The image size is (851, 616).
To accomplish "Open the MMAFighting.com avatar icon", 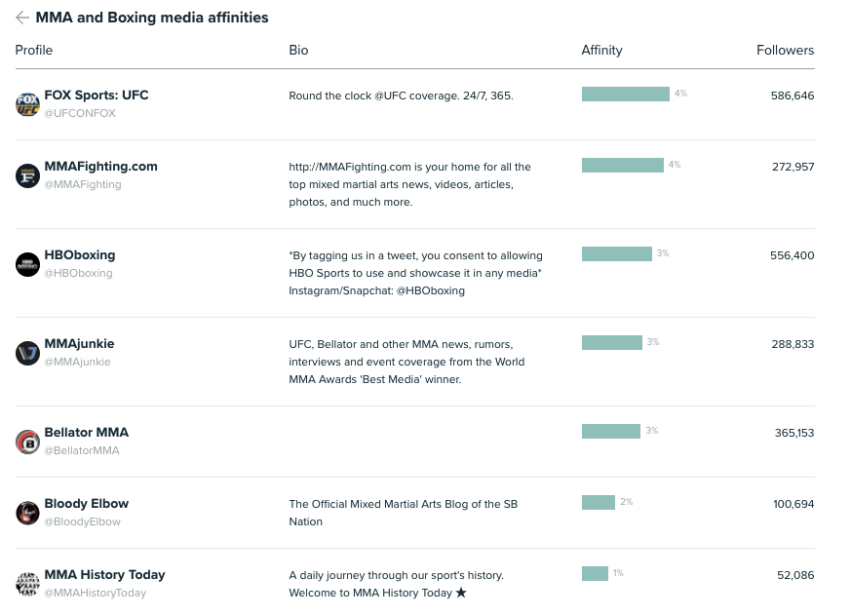I will [27, 175].
